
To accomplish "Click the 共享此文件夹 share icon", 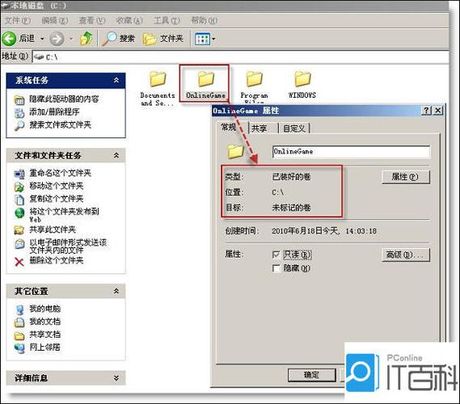I will pos(19,230).
